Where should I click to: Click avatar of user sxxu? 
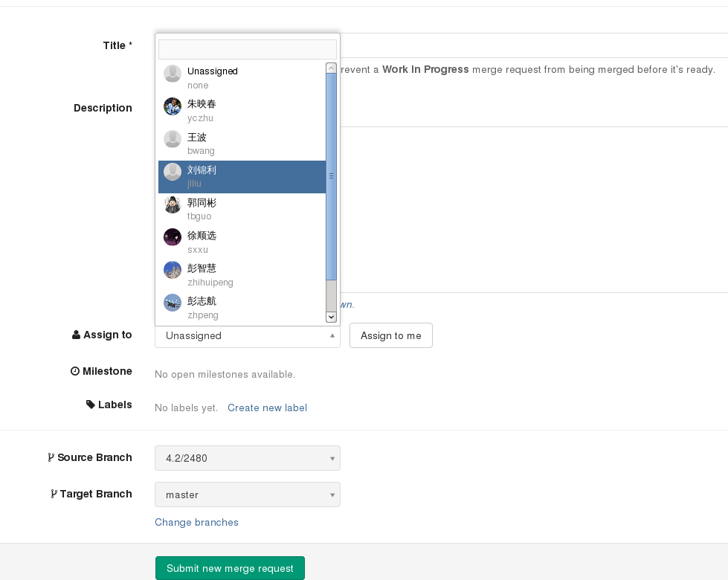173,237
